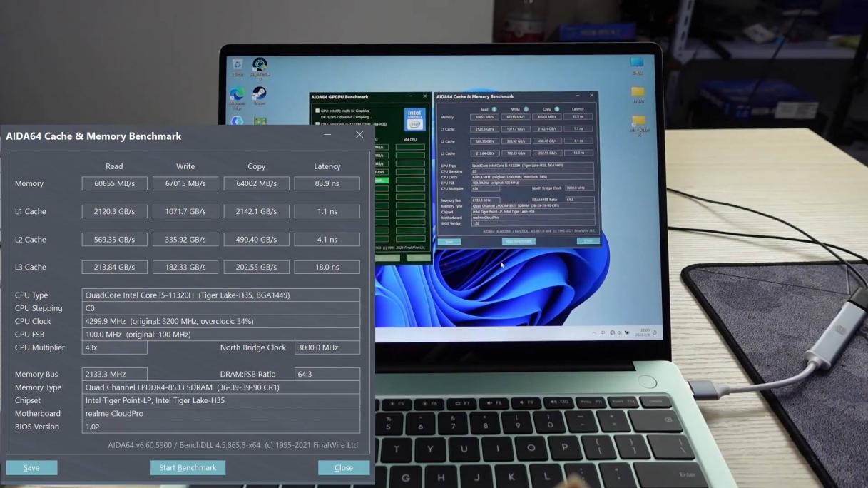The height and width of the screenshot is (488, 868).
Task: Select L1 Cache Read value 2120.3 GB/s
Action: (x=114, y=211)
